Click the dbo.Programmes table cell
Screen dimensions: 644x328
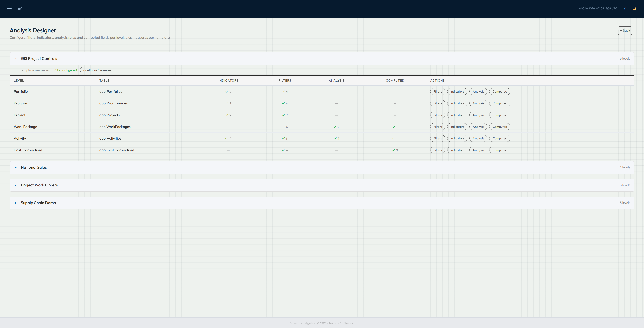click(x=114, y=103)
